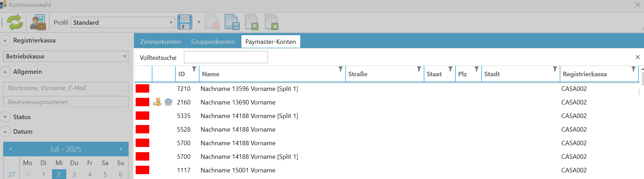The image size is (644, 179).
Task: Select day 30 of previous month
Action: pyautogui.click(x=28, y=174)
